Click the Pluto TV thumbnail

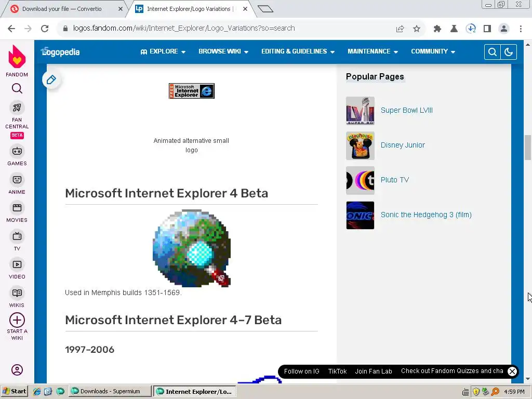tap(361, 180)
